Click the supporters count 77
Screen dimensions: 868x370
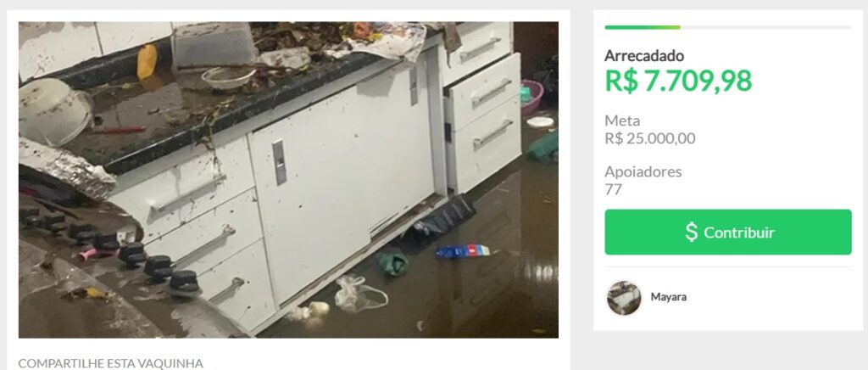coord(613,189)
